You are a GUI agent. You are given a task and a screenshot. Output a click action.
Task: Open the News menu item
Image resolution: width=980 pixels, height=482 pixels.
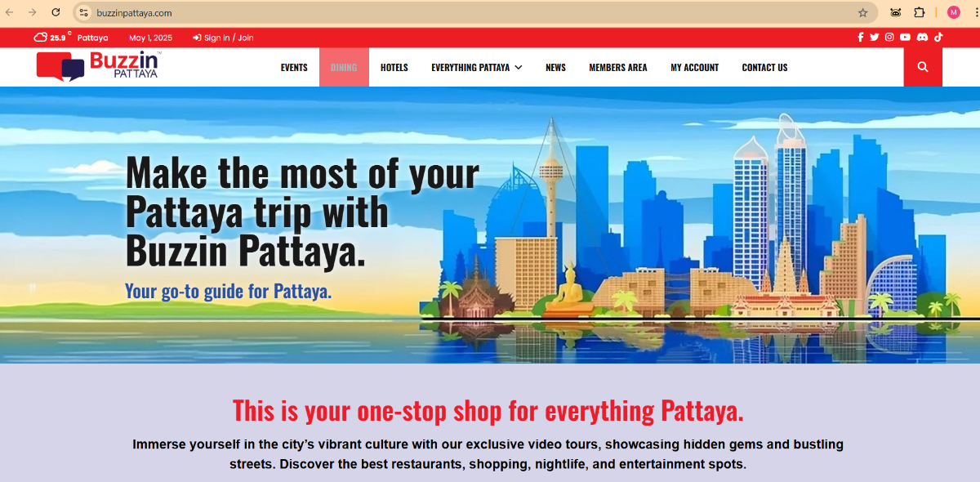click(x=555, y=68)
